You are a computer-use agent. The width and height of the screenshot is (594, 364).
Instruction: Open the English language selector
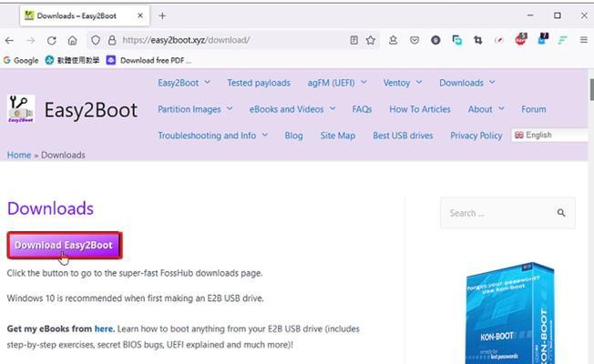click(x=549, y=135)
